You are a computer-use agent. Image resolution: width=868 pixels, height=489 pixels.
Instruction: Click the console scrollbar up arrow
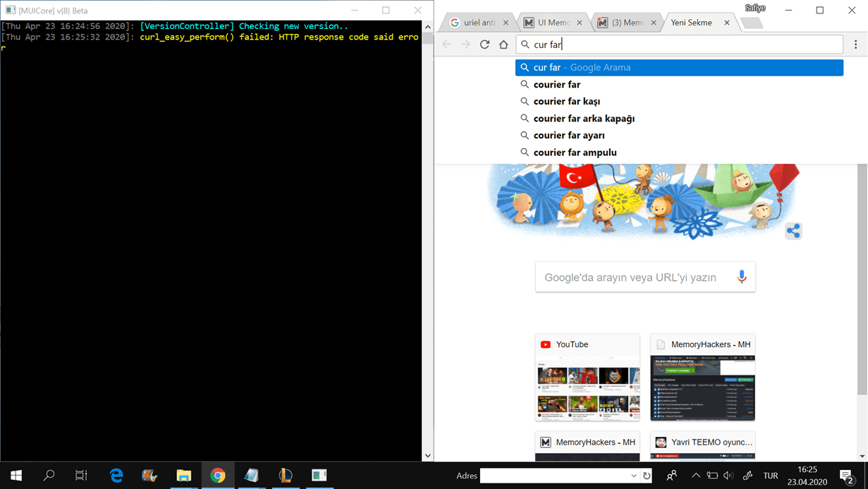(x=427, y=27)
